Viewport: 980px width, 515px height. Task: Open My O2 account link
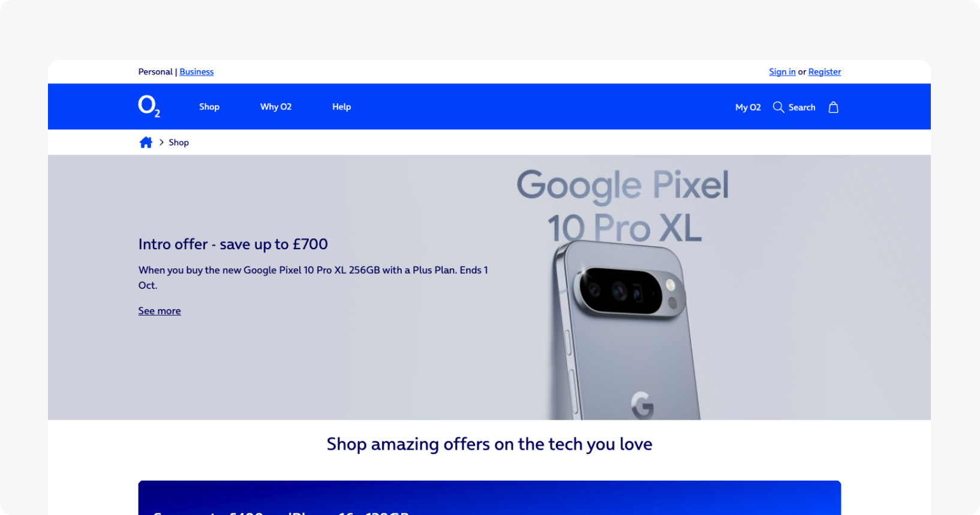[748, 107]
